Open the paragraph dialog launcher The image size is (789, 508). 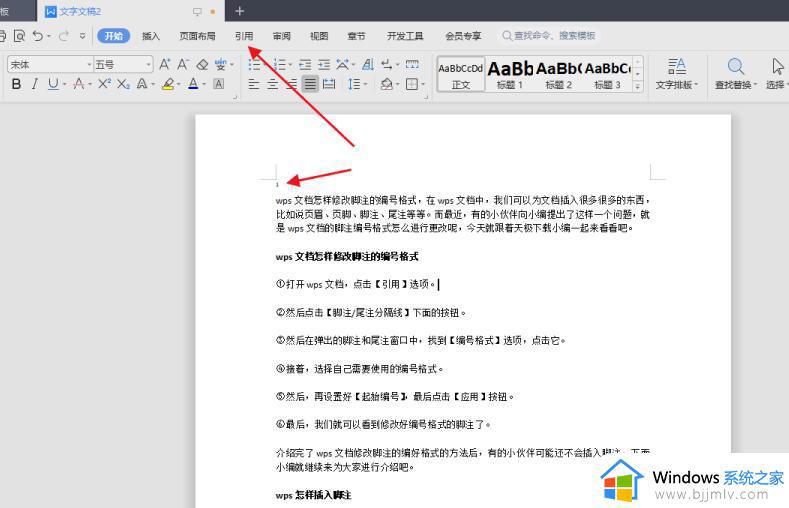[x=426, y=97]
